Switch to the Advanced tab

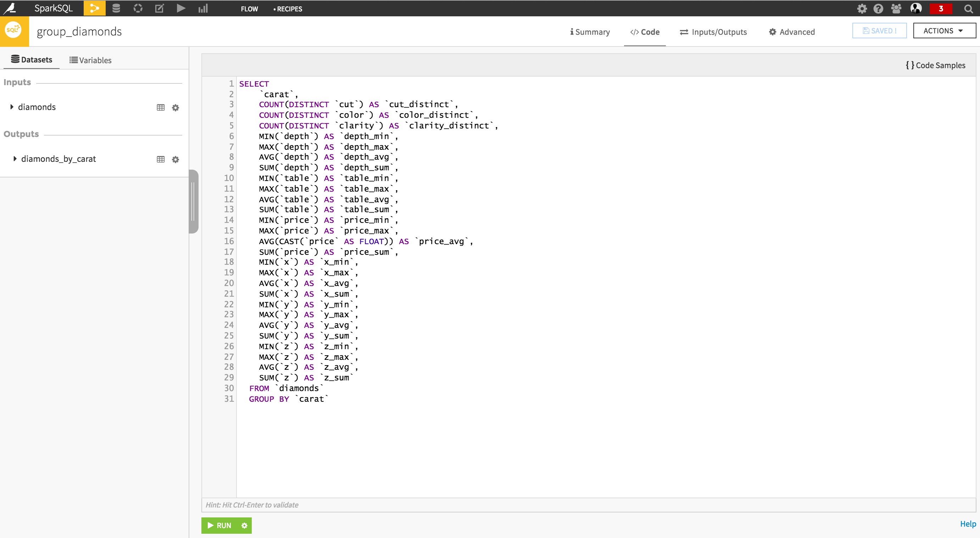792,32
